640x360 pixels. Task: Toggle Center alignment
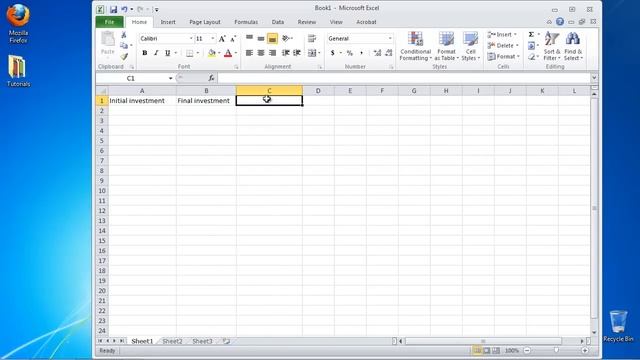(x=261, y=53)
